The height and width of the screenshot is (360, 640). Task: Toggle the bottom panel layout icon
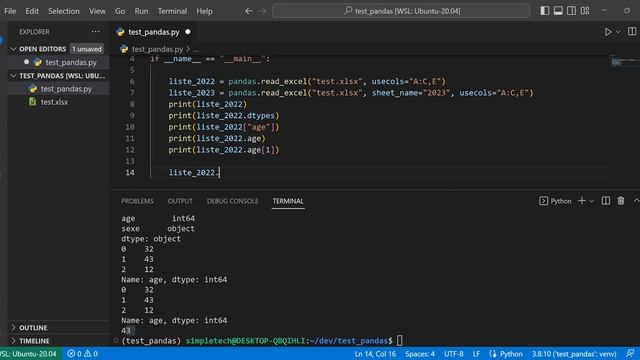[x=558, y=11]
